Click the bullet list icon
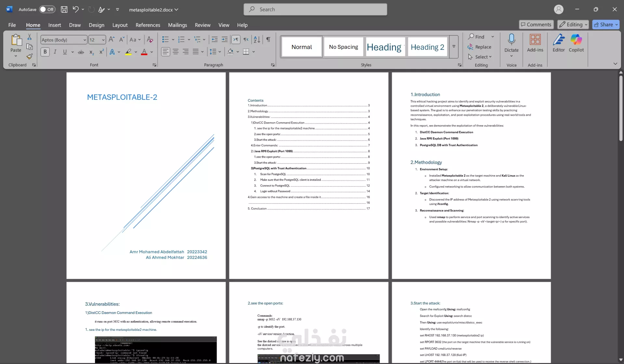The image size is (624, 364). [165, 40]
